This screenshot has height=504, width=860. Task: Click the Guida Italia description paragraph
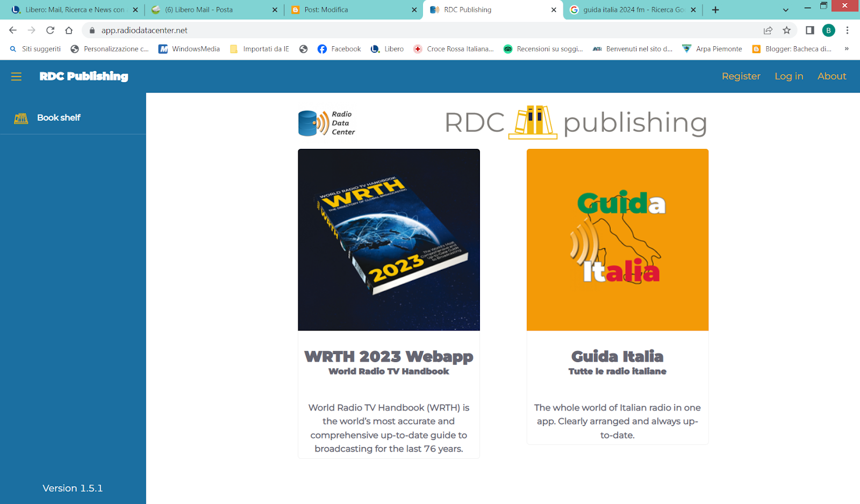point(618,421)
